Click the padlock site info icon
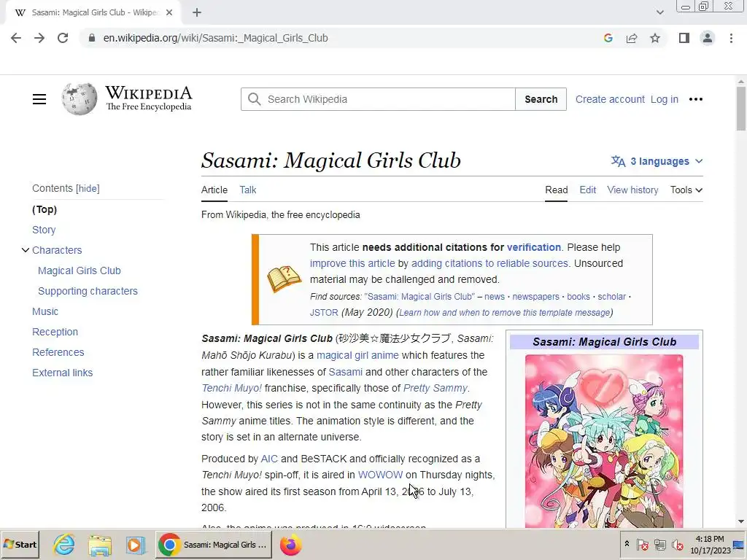Screen dimensions: 747x560 [92, 38]
